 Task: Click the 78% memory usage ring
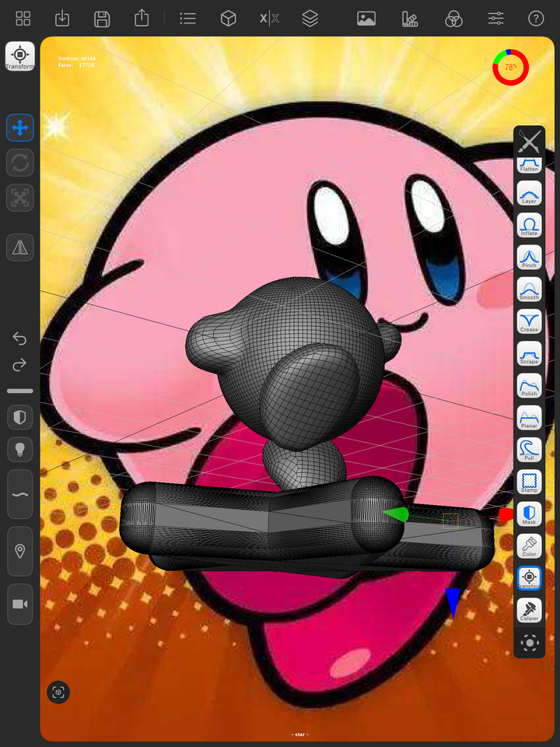coord(510,67)
